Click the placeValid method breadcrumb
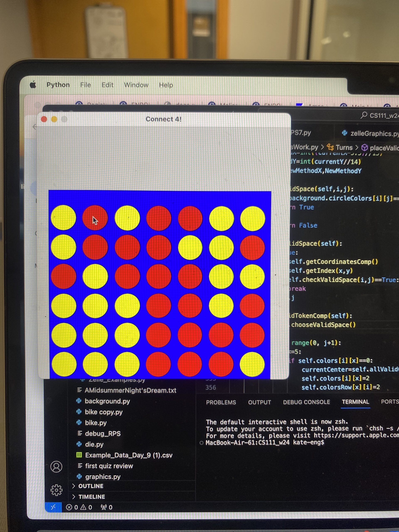399x532 pixels. point(384,148)
